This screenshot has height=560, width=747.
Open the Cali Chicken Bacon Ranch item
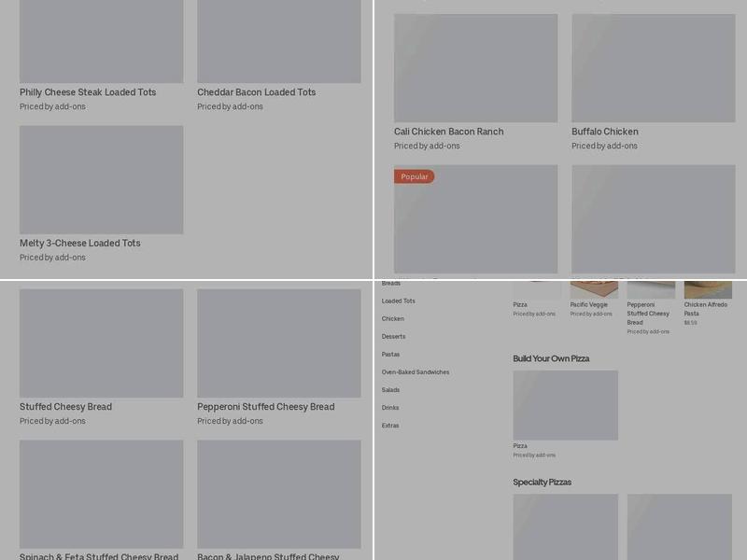(448, 132)
